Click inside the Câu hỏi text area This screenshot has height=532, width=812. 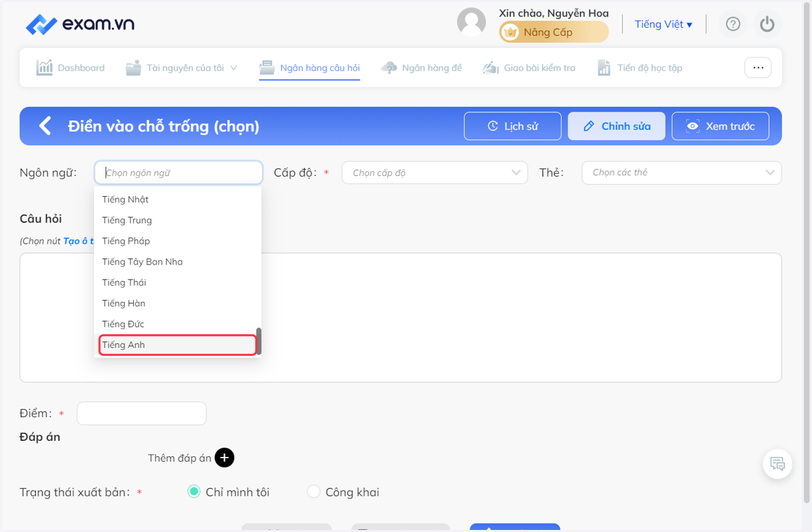click(401, 317)
